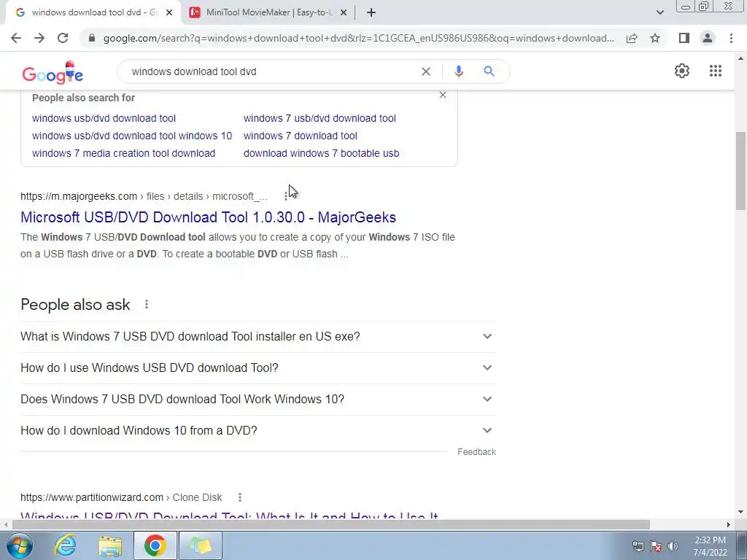Open the volume speaker tray icon
This screenshot has height=560, width=747.
[x=673, y=545]
